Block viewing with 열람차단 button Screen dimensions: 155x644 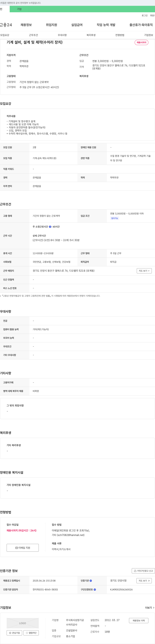31,633
